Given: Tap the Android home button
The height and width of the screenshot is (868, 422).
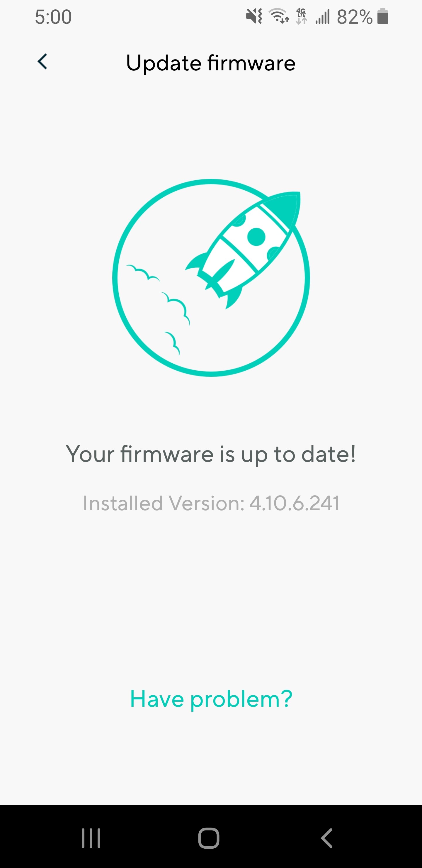Looking at the screenshot, I should click(209, 838).
